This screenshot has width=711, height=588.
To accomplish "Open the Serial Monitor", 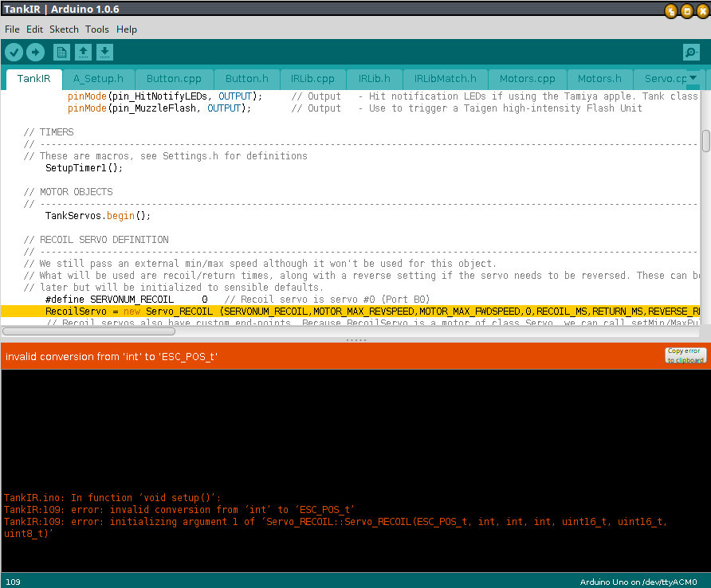I will click(691, 52).
